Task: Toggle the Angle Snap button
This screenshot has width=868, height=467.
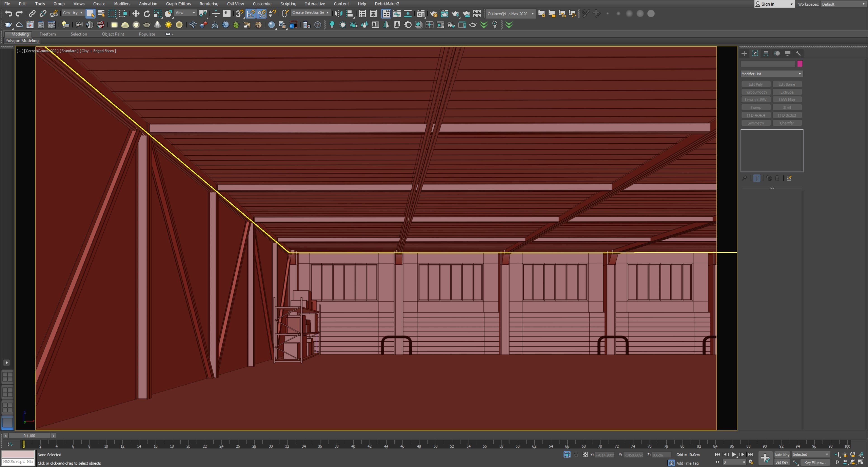Action: (251, 14)
